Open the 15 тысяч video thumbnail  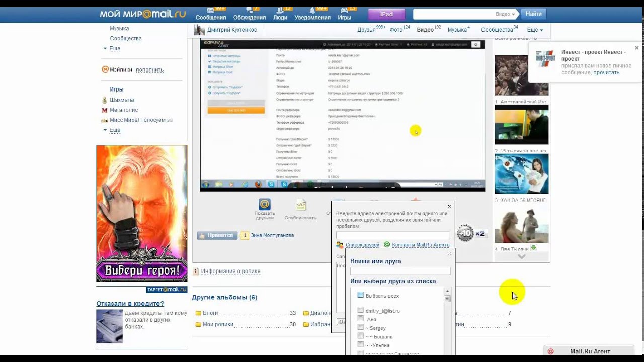(522, 125)
